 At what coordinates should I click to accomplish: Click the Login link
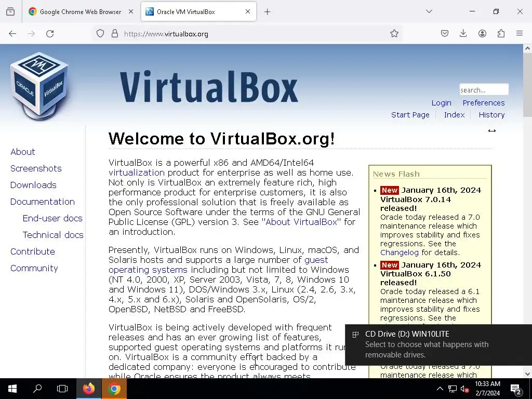coord(441,103)
